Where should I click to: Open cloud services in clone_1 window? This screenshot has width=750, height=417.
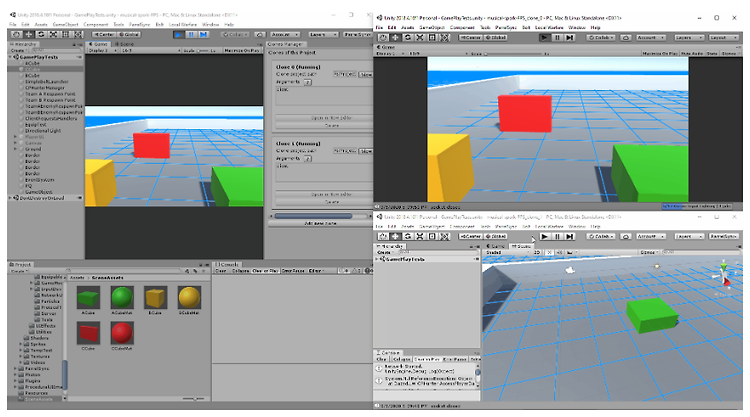[x=626, y=236]
